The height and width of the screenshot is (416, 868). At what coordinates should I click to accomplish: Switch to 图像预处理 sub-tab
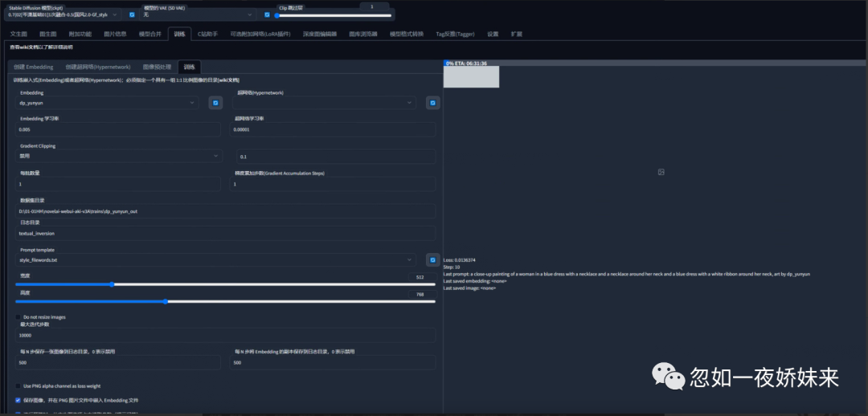pyautogui.click(x=158, y=67)
